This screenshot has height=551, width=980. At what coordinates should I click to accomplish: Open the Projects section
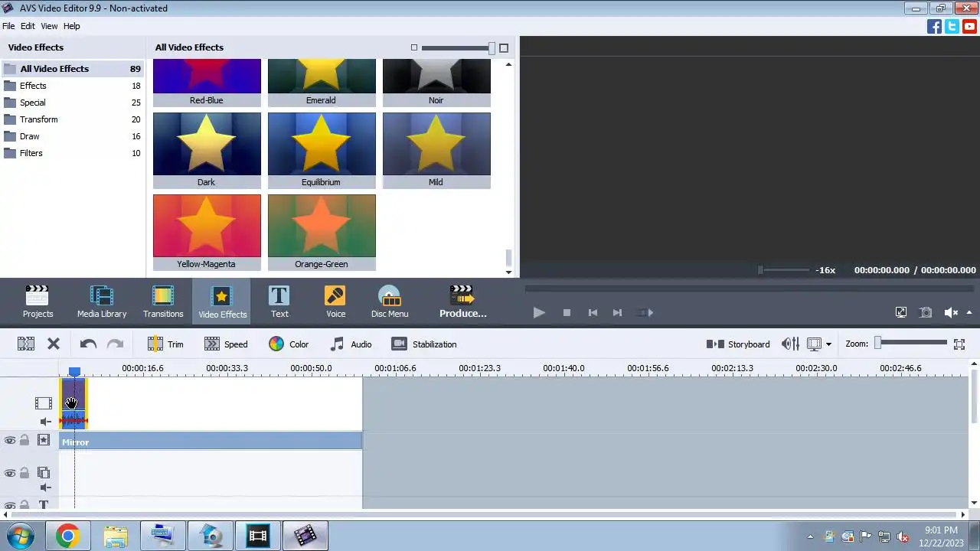38,302
